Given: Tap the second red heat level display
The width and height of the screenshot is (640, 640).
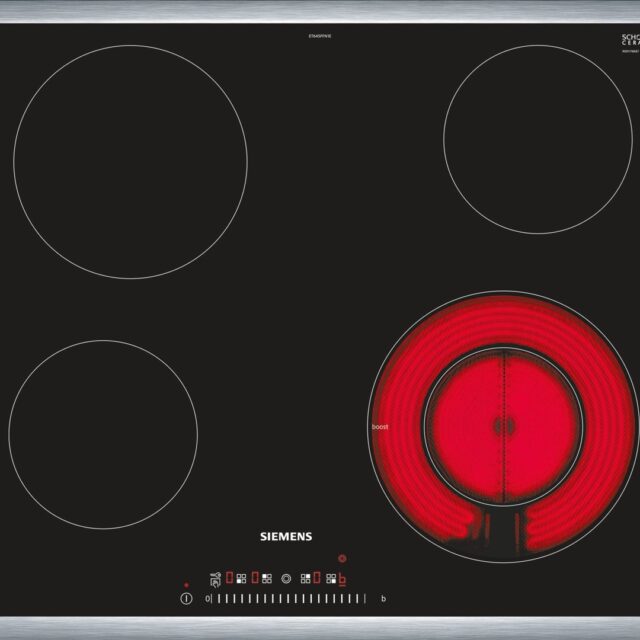Looking at the screenshot, I should [x=255, y=577].
